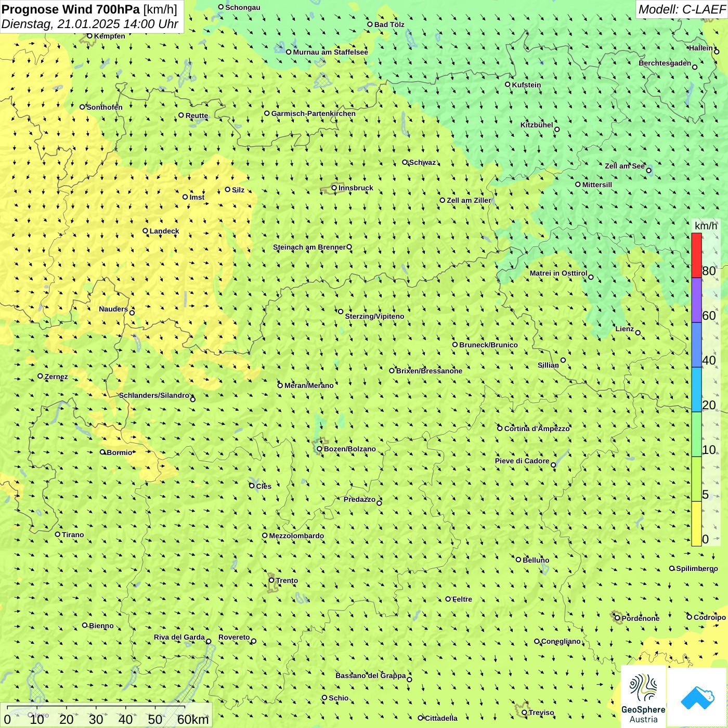Click the Bruneck/Brunico label
This screenshot has width=728, height=728.
[x=488, y=345]
